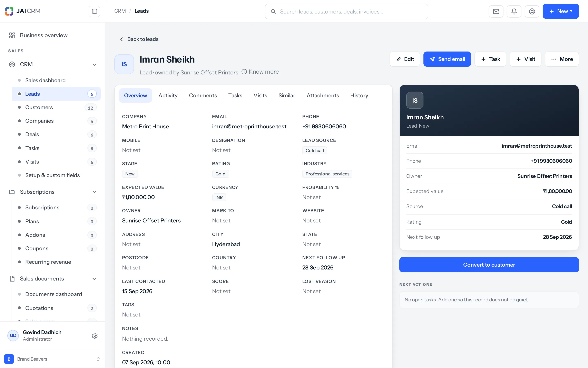This screenshot has width=588, height=368.
Task: Open the Brand Beavers workspace switcher
Action: pos(52,359)
